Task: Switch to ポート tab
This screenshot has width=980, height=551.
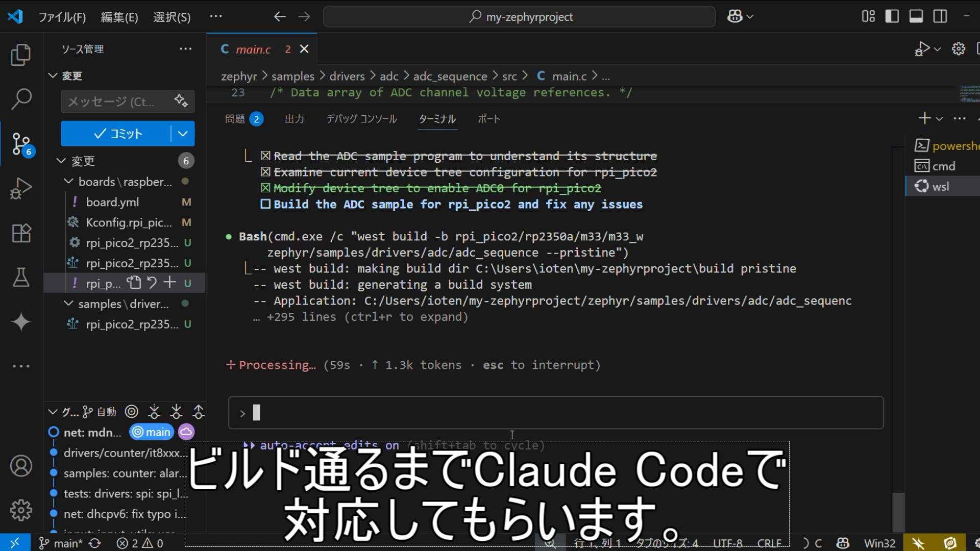Action: click(489, 119)
